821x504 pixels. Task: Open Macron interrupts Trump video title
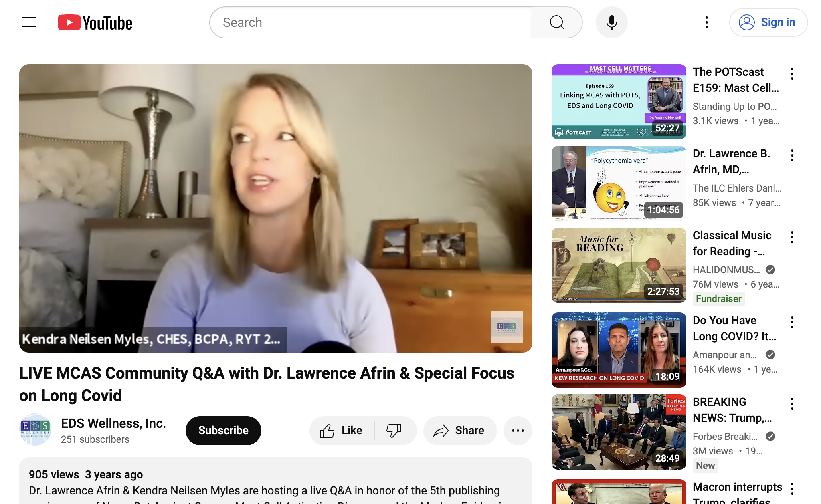737,492
